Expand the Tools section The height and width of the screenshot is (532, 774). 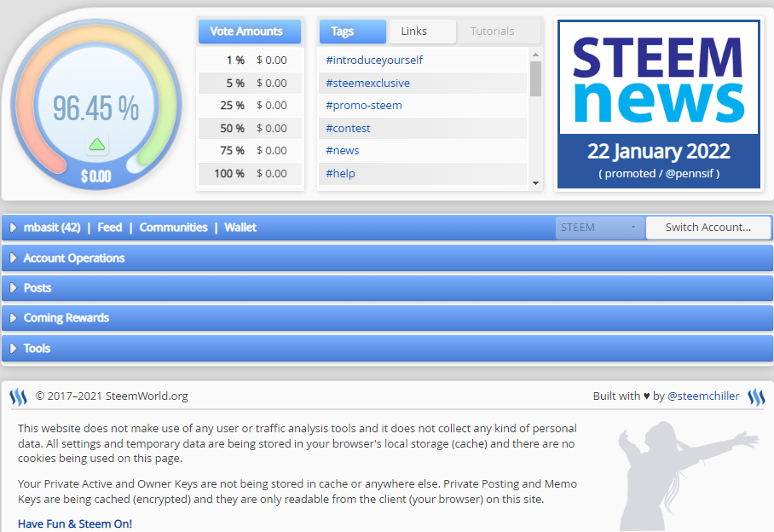coord(387,349)
